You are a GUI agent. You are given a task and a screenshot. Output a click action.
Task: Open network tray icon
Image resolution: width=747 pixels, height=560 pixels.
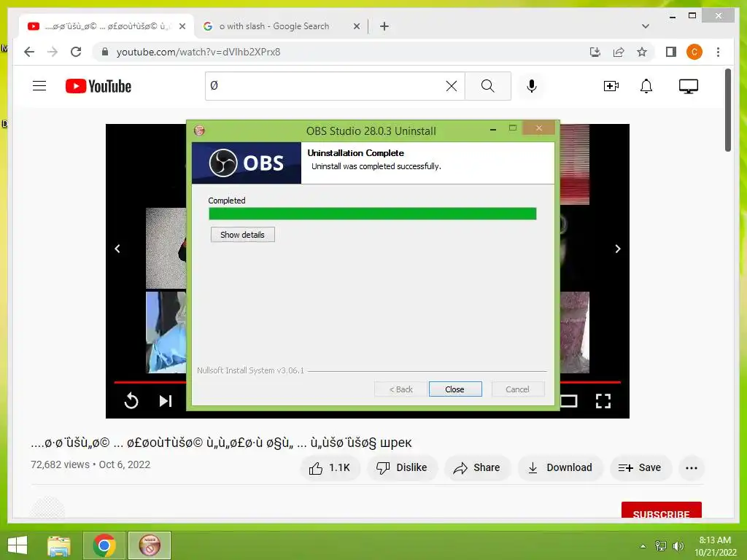(x=661, y=546)
